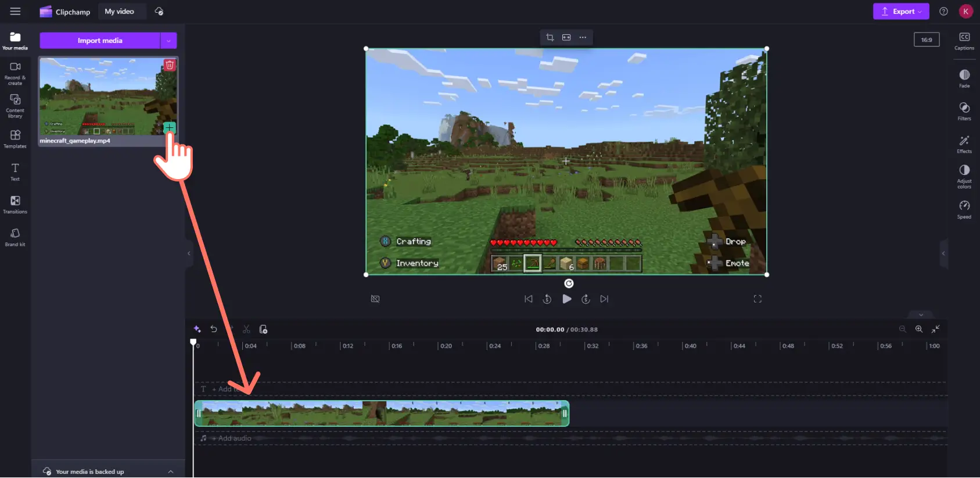
Task: Collapse the left media panel
Action: [x=189, y=254]
